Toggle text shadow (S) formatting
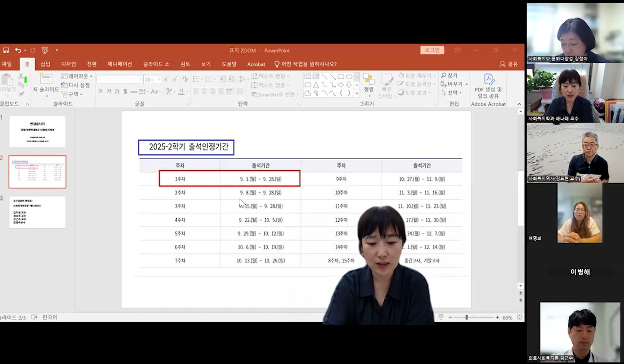The width and height of the screenshot is (624, 364). [125, 92]
